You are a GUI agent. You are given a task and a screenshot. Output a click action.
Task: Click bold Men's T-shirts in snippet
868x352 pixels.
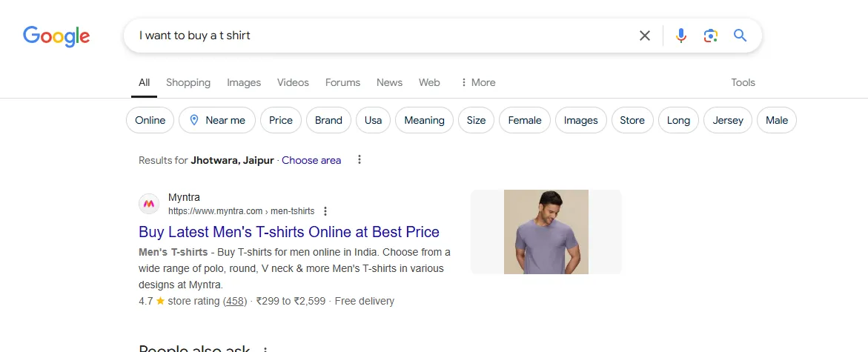pos(173,253)
